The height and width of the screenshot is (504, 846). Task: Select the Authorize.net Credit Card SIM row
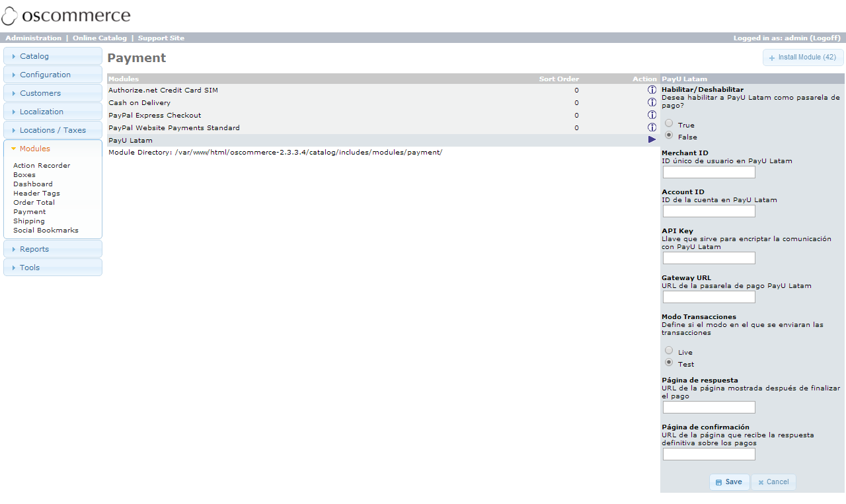pos(383,90)
